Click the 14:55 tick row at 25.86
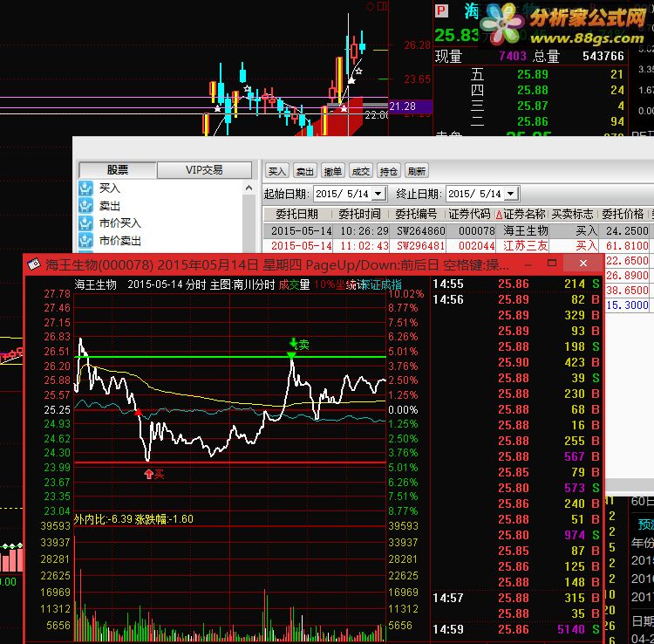 tap(515, 284)
